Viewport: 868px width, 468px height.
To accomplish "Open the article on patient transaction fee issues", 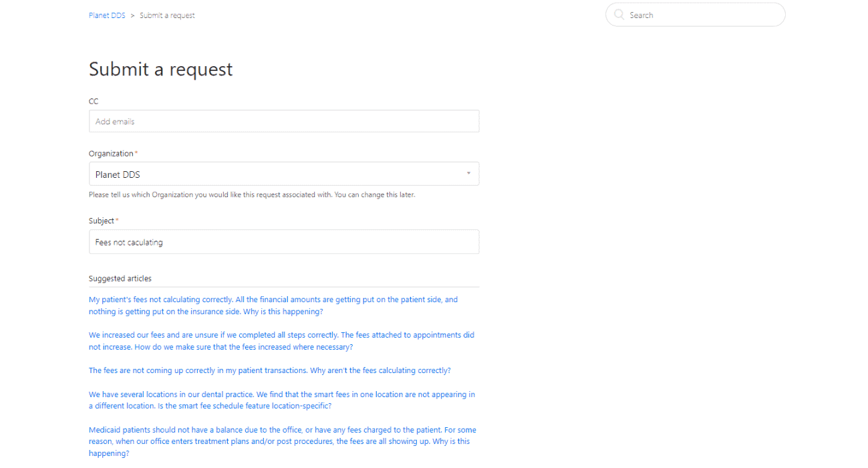I will [x=269, y=370].
